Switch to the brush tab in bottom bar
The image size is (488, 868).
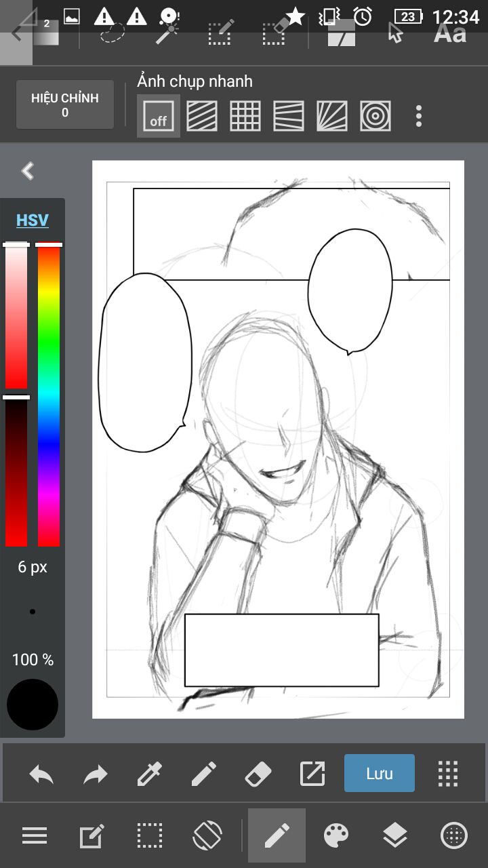(x=277, y=835)
